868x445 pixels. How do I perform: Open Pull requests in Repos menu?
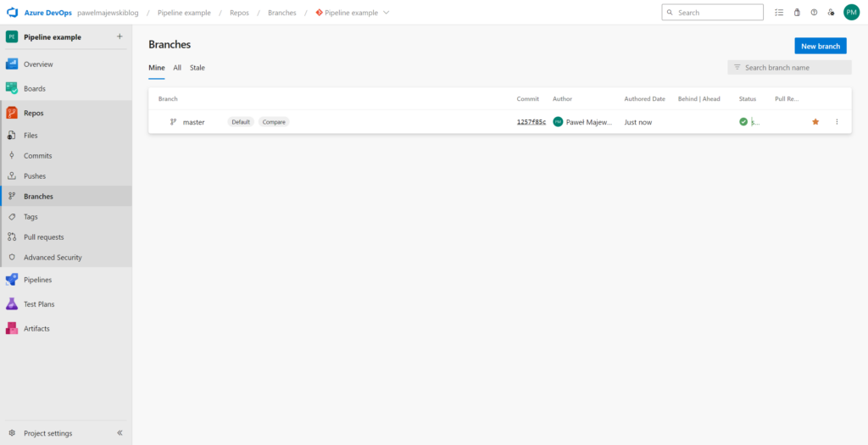pyautogui.click(x=43, y=237)
